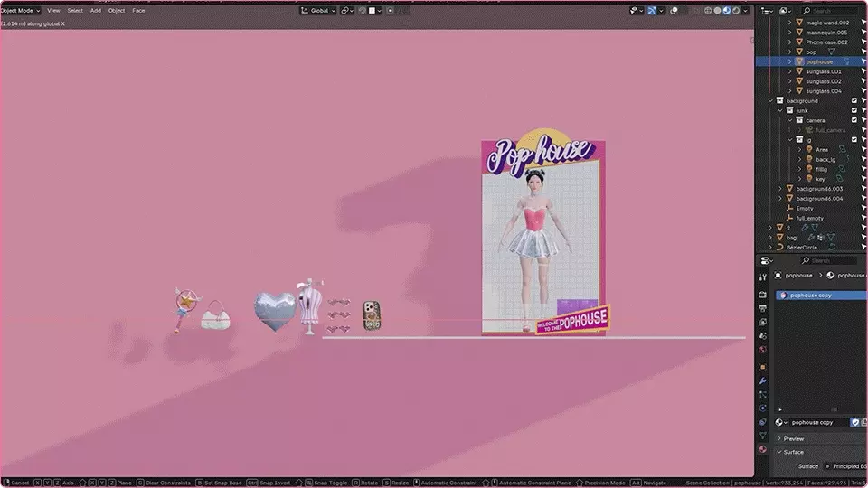Open the gizmo options dropdown arrow
Image resolution: width=868 pixels, height=488 pixels.
pos(661,11)
